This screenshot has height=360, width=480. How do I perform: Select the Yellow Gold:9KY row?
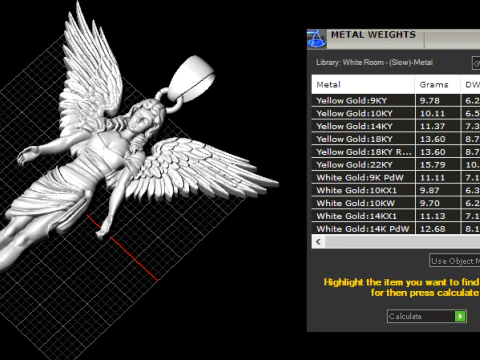(396, 100)
